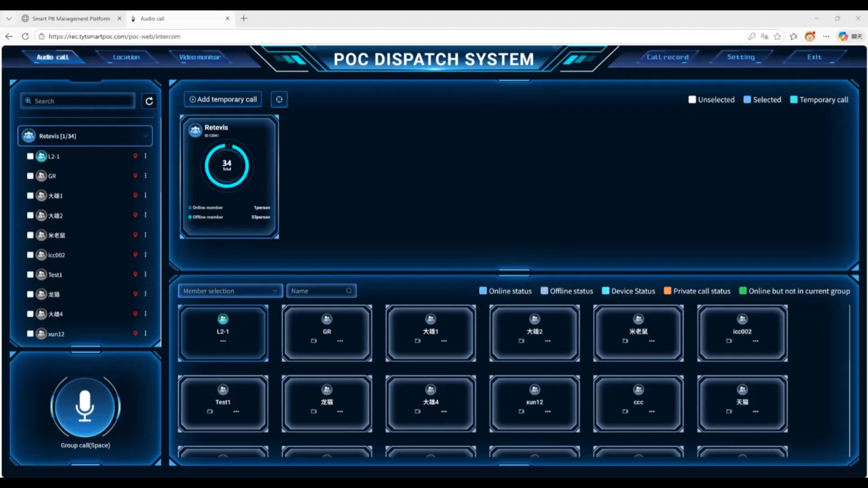
Task: Open the Audio call tab
Action: pos(52,57)
